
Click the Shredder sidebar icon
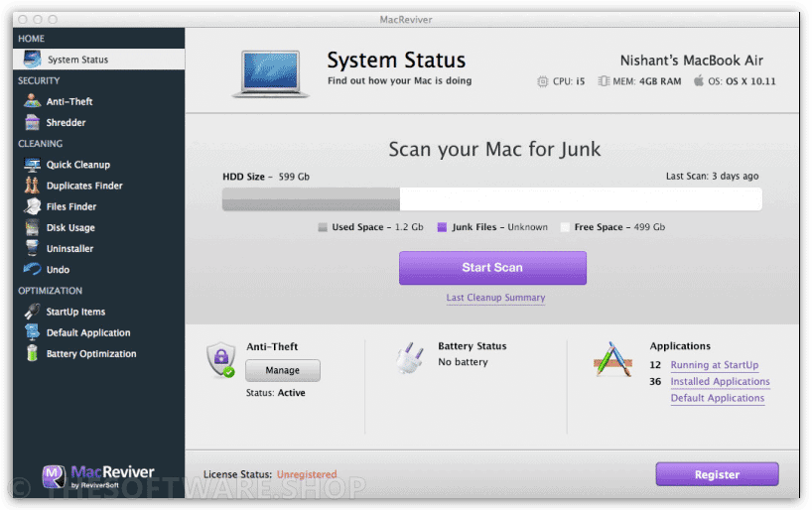pos(32,122)
